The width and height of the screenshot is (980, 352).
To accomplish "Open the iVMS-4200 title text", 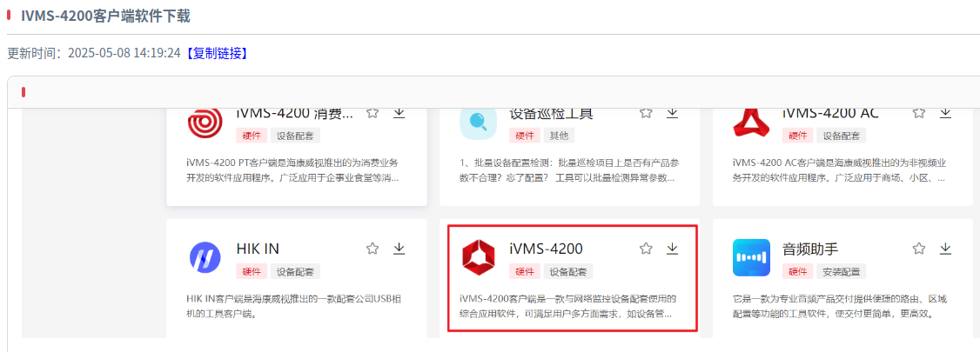I will coord(547,249).
